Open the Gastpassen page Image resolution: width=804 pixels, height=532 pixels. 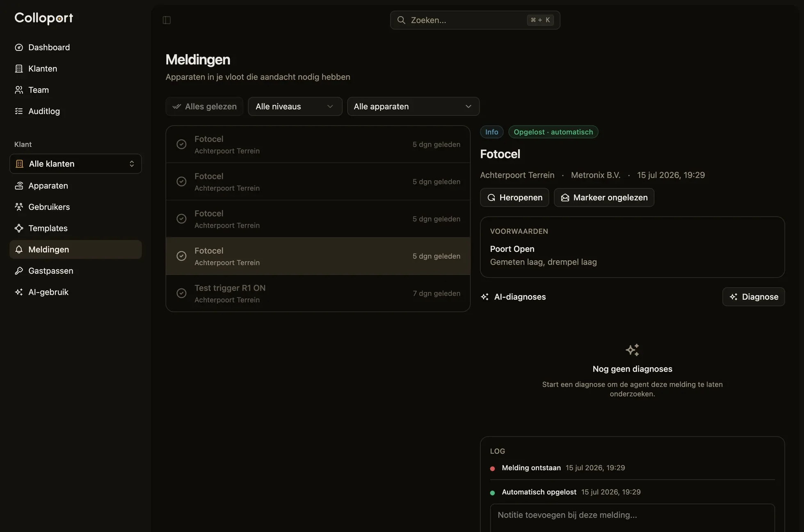[75, 271]
